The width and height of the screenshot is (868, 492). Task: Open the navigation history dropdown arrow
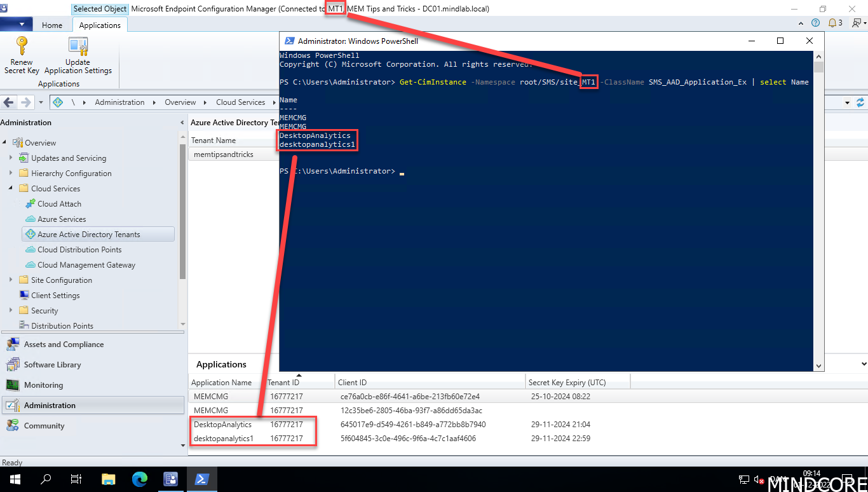[x=41, y=102]
